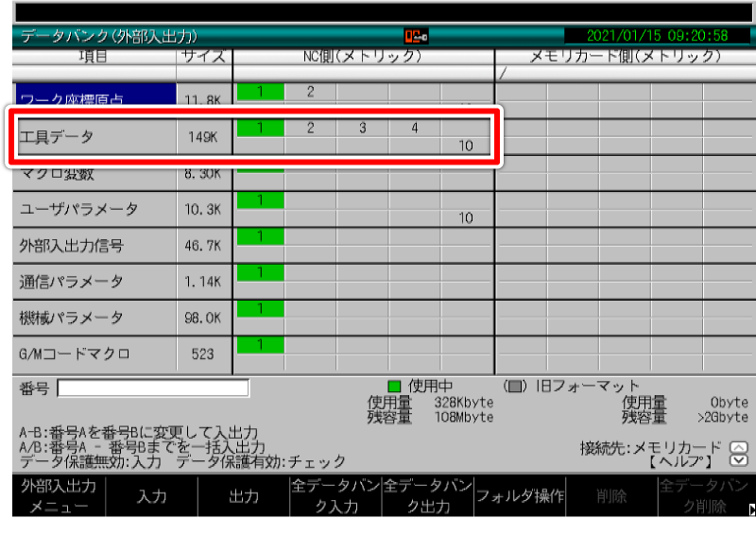This screenshot has width=756, height=535.
Task: Click the memory card remaining capacity >2Gbyte
Action: [723, 417]
